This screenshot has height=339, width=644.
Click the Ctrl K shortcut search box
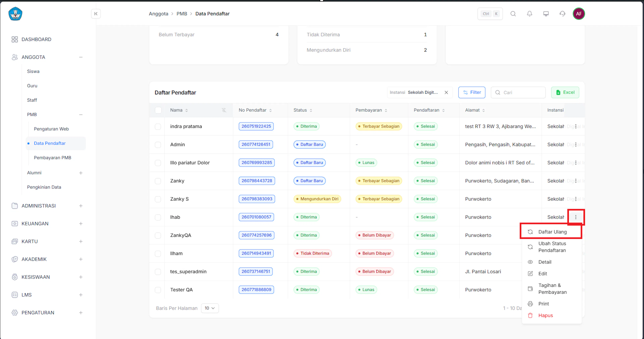[490, 14]
